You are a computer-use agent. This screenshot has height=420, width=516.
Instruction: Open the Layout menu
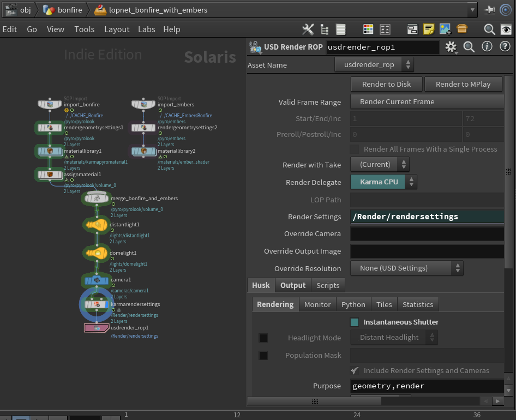pos(117,29)
